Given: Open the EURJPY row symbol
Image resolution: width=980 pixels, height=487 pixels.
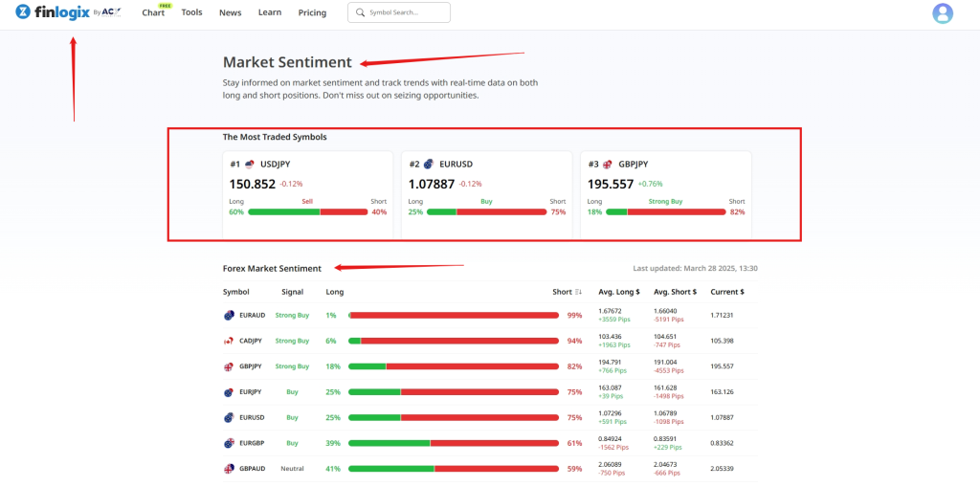Looking at the screenshot, I should click(250, 392).
